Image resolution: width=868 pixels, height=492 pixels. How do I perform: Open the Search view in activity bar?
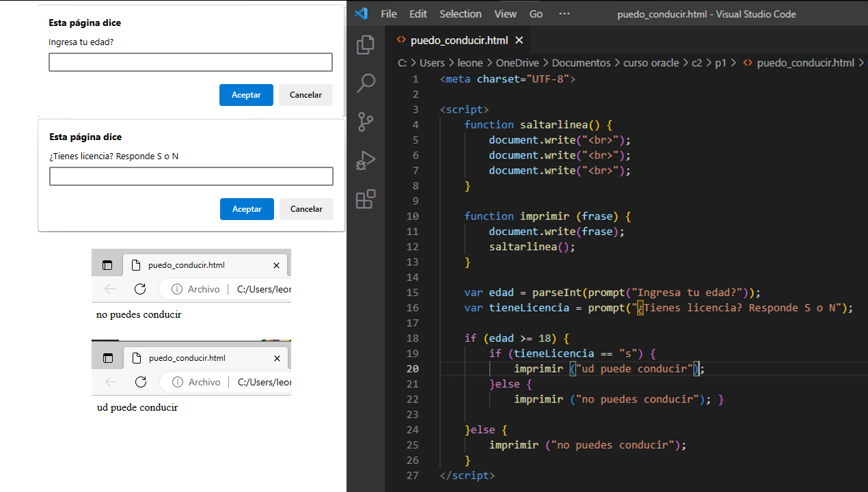coord(366,83)
